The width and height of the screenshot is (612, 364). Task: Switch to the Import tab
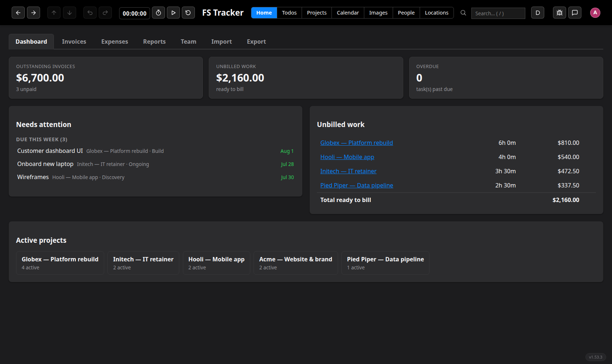pyautogui.click(x=221, y=41)
